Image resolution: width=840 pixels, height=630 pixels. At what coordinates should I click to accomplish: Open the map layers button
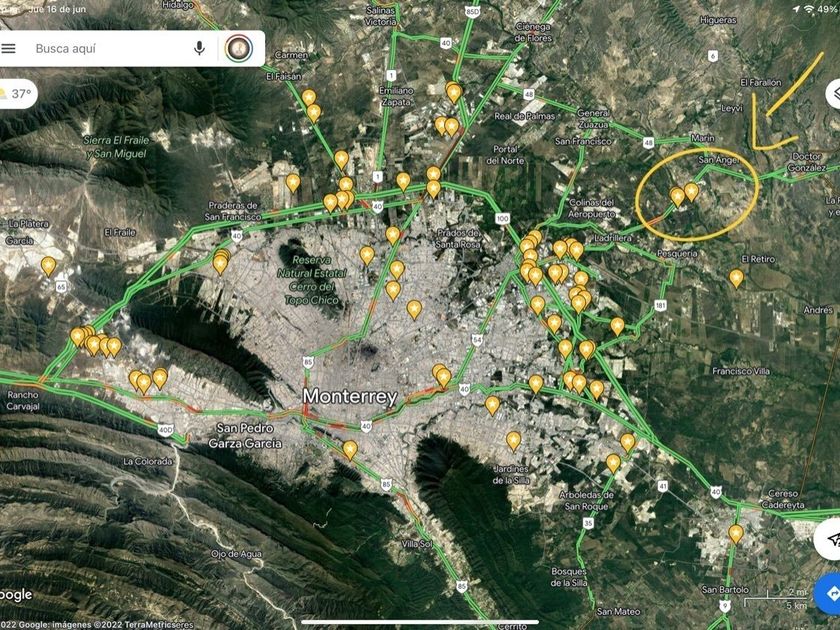click(833, 94)
